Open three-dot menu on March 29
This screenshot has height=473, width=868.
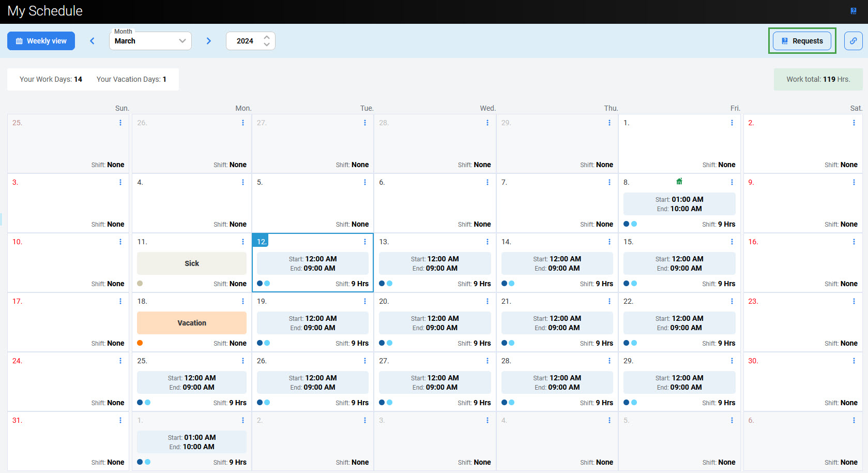[732, 361]
